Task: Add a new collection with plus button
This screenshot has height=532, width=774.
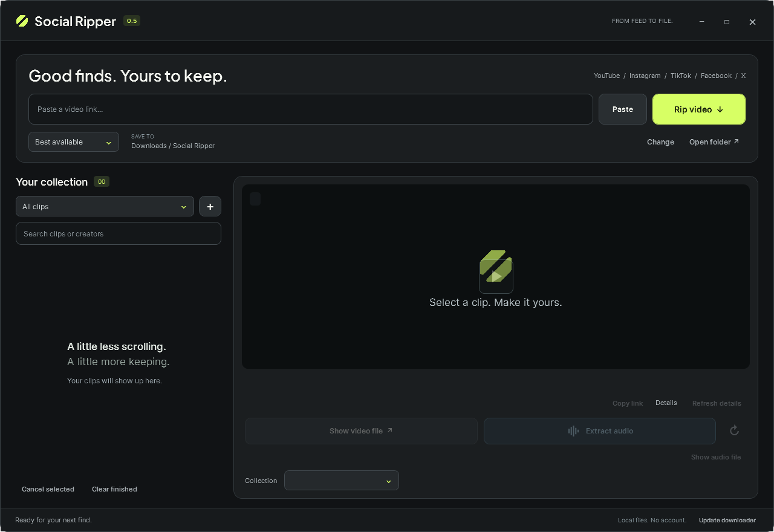Action: point(210,206)
